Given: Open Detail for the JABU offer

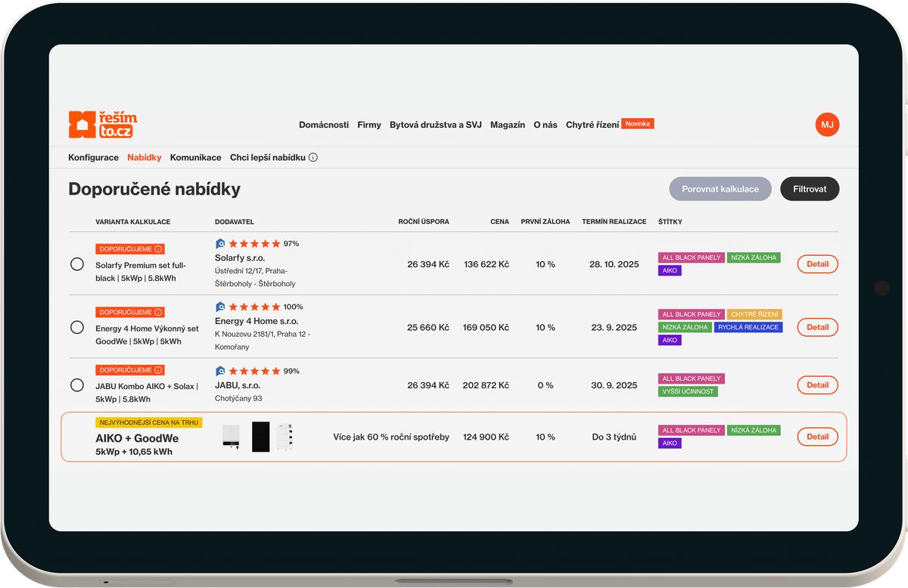Looking at the screenshot, I should tap(818, 385).
